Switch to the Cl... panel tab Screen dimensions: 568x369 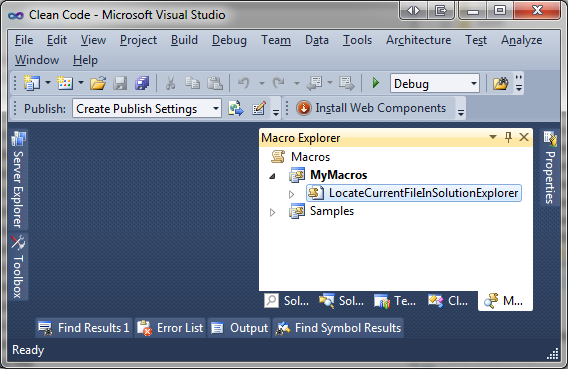point(448,301)
